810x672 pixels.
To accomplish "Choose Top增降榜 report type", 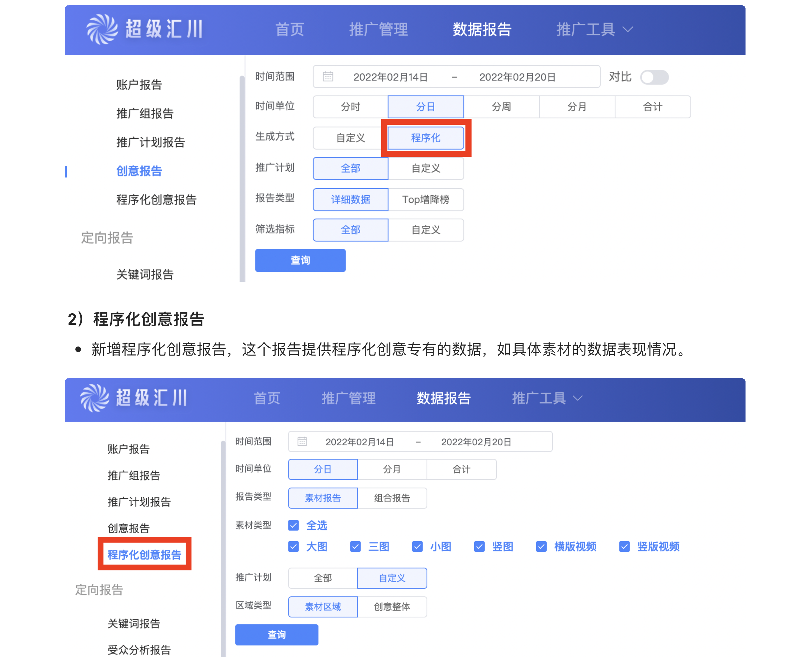I will tap(425, 199).
